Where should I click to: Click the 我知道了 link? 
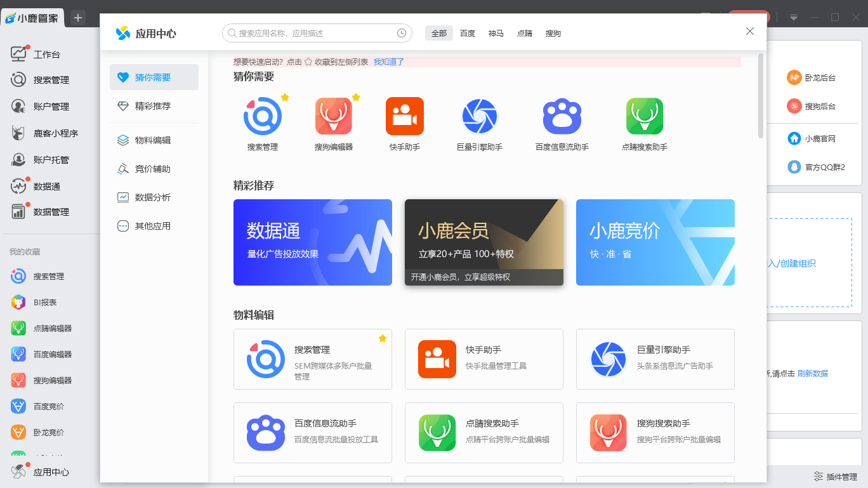point(389,62)
